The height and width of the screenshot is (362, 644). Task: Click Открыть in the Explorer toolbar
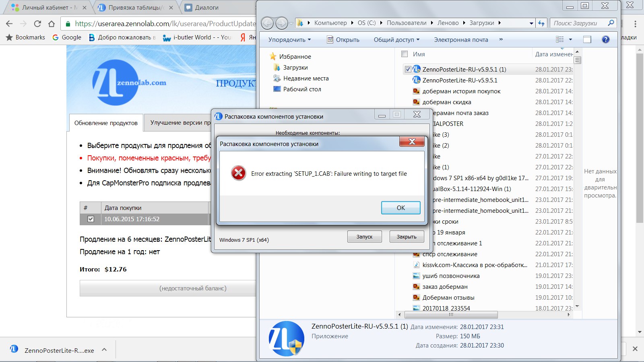(x=343, y=39)
